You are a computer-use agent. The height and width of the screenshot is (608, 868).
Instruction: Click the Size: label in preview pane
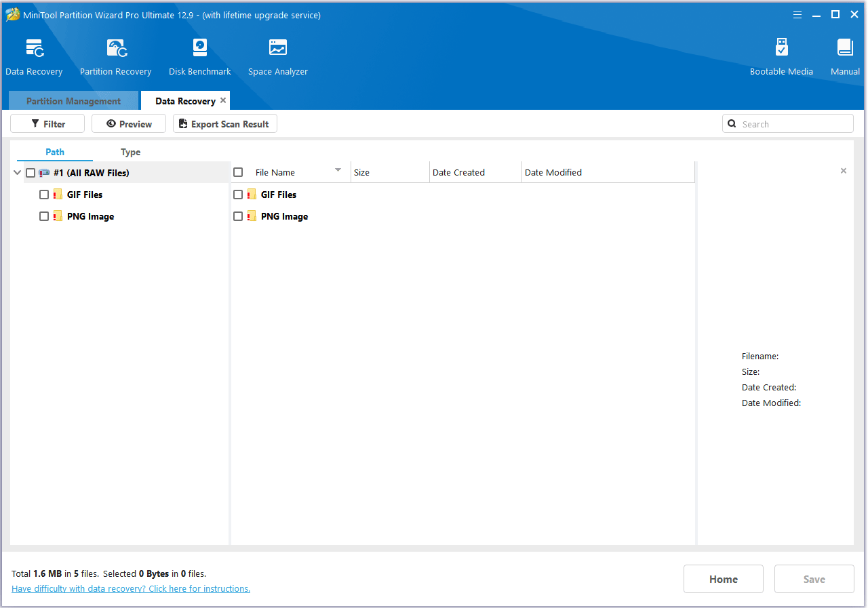click(751, 371)
